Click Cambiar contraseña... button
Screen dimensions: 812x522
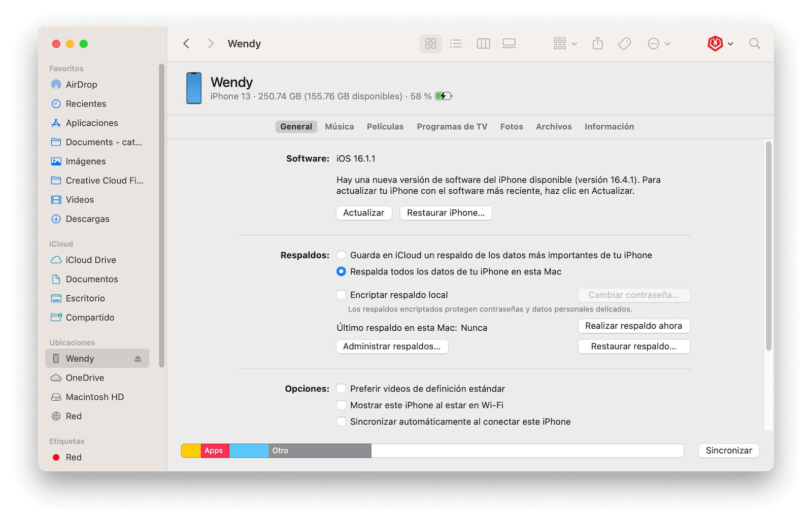[x=634, y=295]
